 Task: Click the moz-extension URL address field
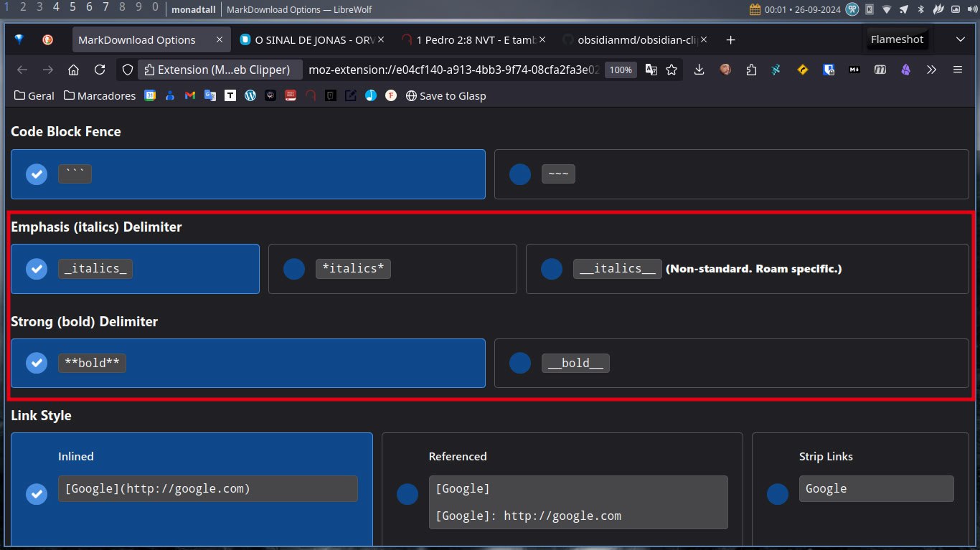click(454, 70)
